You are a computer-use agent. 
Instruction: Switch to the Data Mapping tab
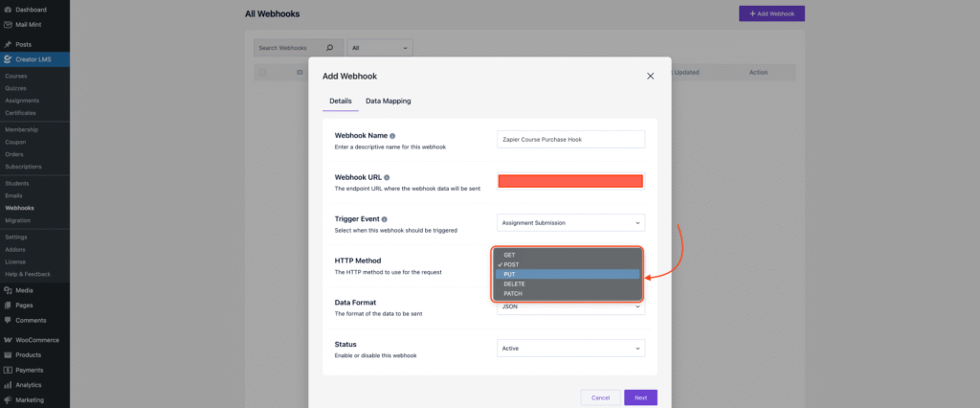tap(389, 101)
